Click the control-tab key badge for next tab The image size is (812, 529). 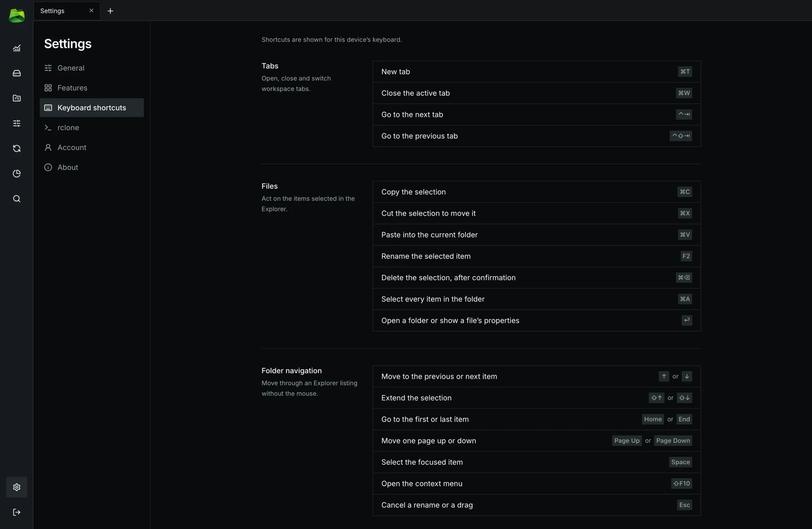[684, 115]
